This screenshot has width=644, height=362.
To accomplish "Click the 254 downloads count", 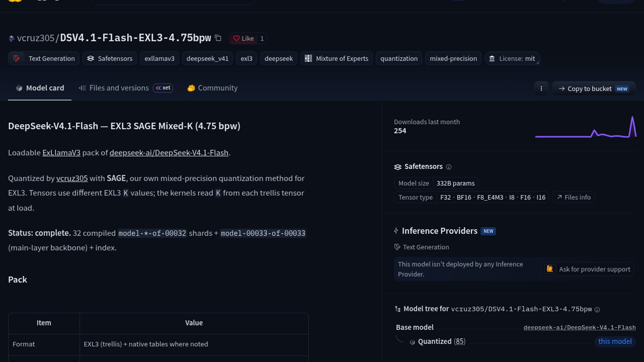I will pyautogui.click(x=400, y=131).
